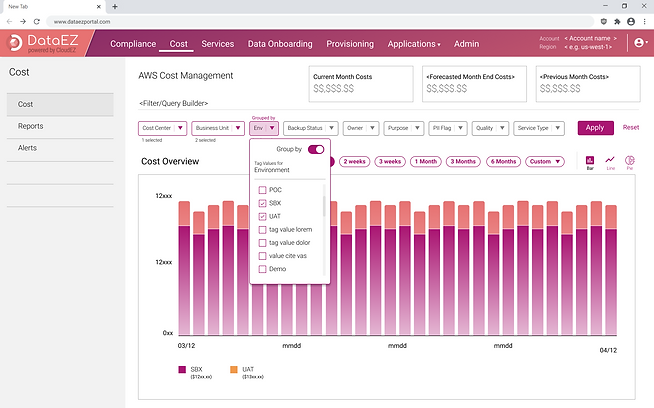Open the Services tab
The width and height of the screenshot is (654, 408).
(218, 44)
